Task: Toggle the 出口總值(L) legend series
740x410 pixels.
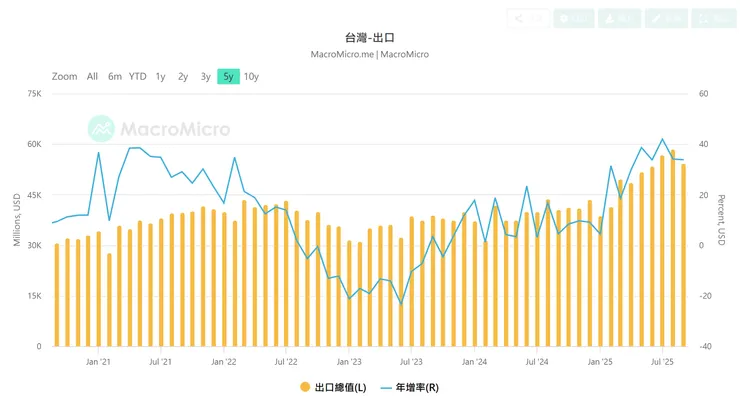Action: 333,387
